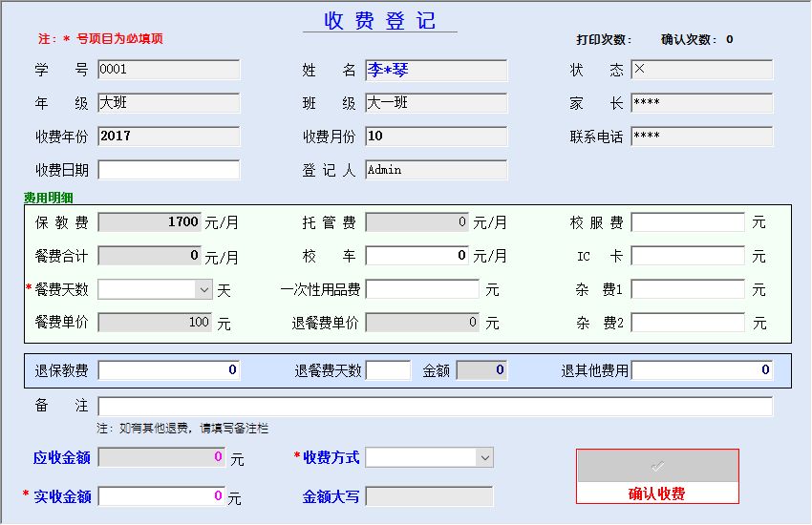Click the 登记人 field showing Admin
The image size is (812, 525).
(436, 170)
